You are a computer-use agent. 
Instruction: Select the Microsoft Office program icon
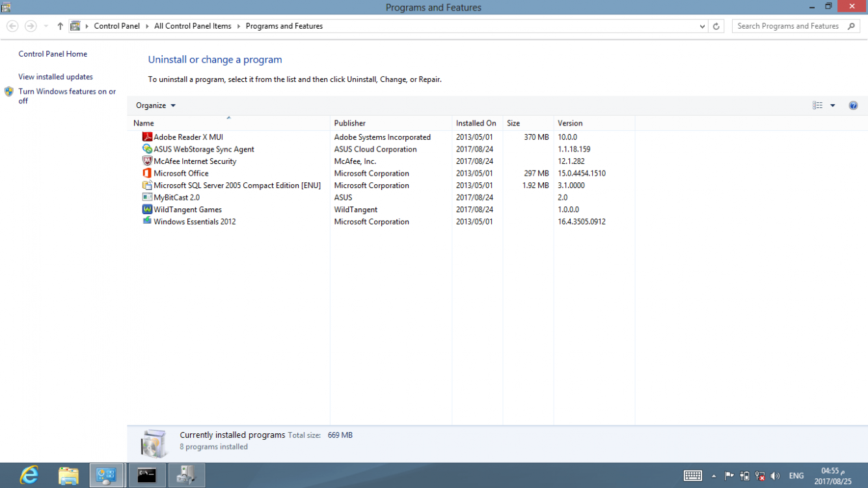(x=147, y=173)
